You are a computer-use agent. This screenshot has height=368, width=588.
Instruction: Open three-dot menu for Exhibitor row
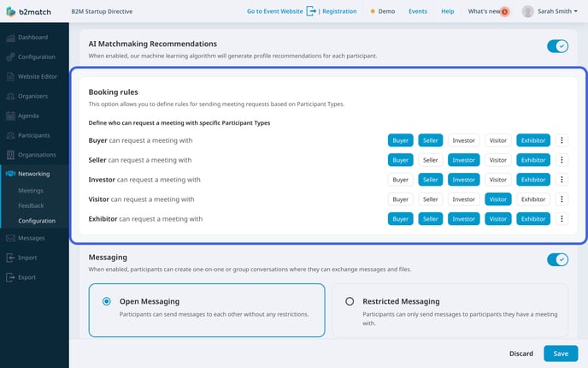(562, 218)
